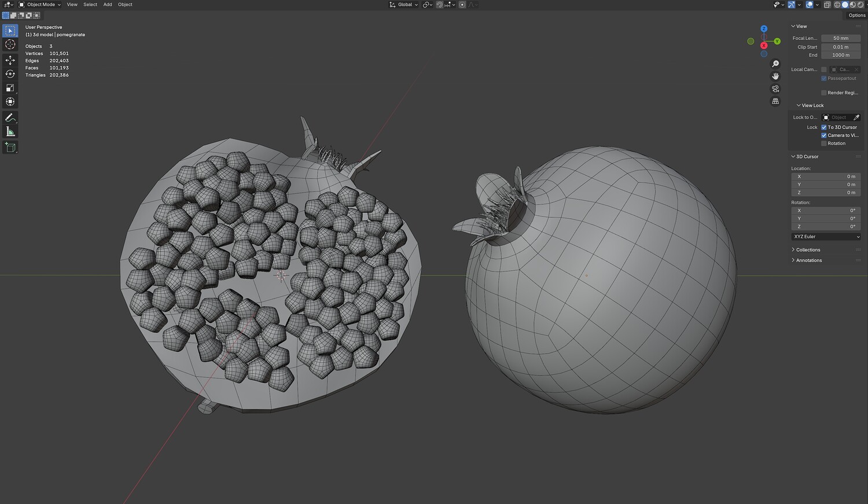
Task: Choose the Annotate pencil tool
Action: [10, 117]
